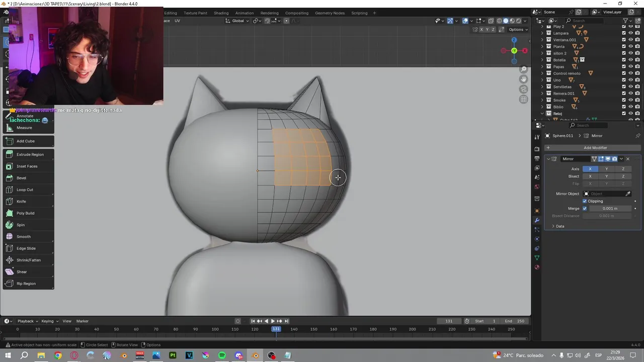The image size is (644, 362).
Task: Toggle the camera view gizmo
Action: tap(524, 89)
